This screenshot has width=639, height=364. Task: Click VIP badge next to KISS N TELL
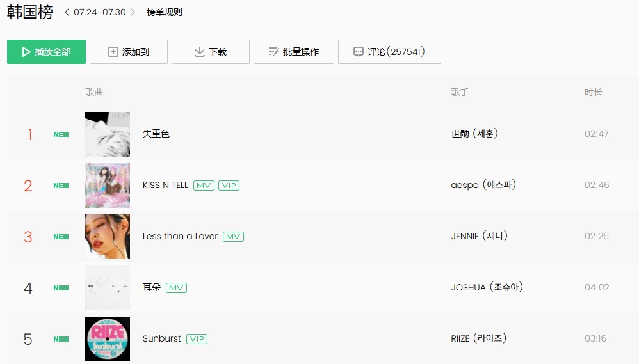(229, 186)
